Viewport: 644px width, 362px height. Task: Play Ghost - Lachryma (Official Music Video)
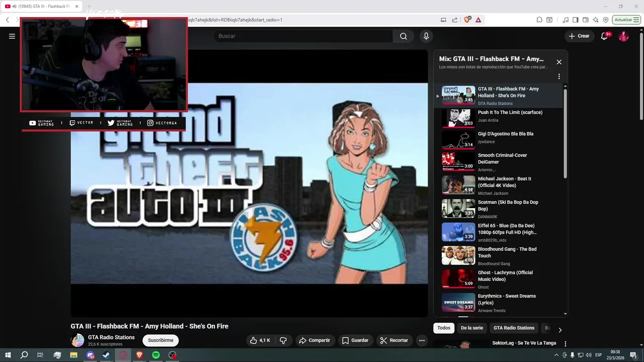click(x=498, y=280)
